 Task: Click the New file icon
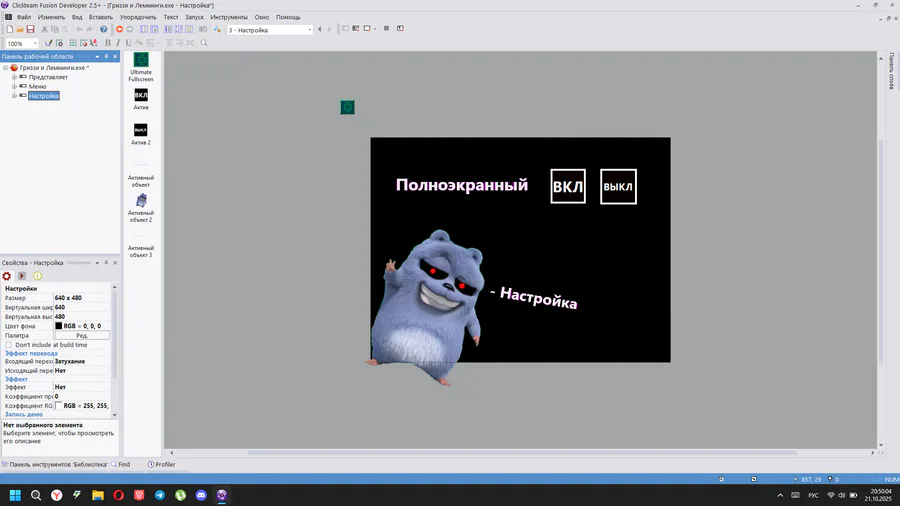10,29
